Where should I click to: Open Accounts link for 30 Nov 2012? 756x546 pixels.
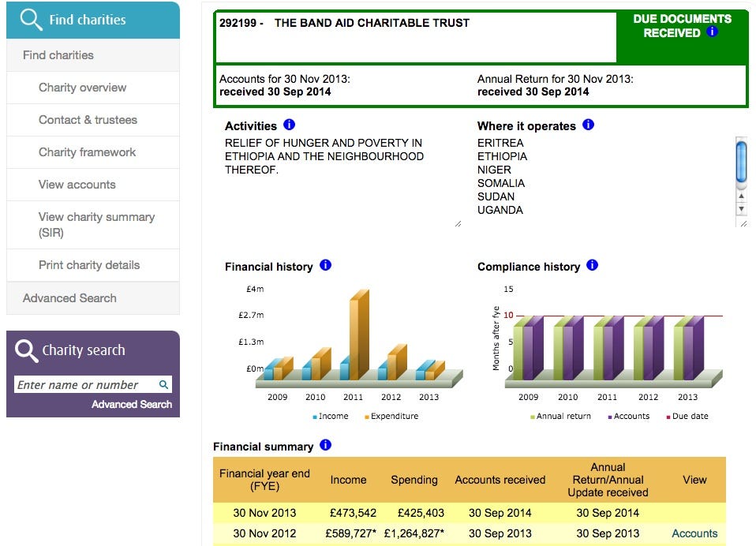pos(694,533)
